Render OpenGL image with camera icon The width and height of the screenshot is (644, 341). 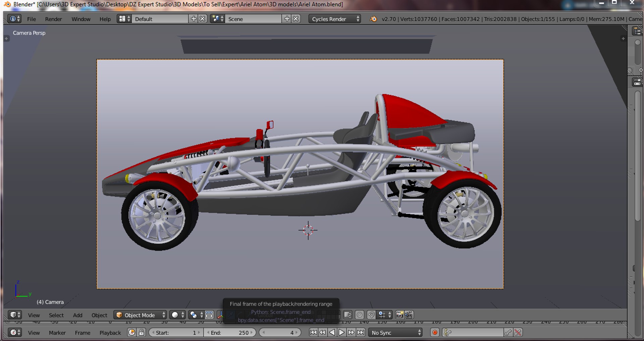[399, 315]
